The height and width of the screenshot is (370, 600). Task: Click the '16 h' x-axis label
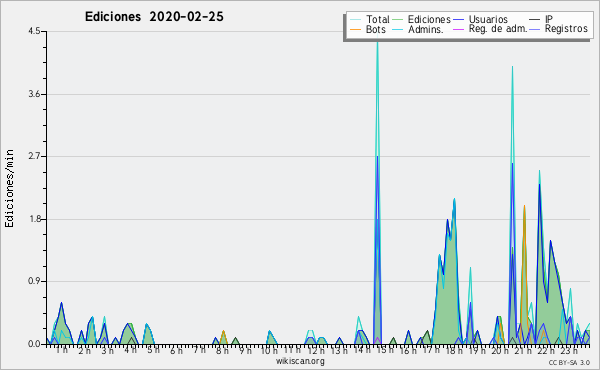click(408, 350)
